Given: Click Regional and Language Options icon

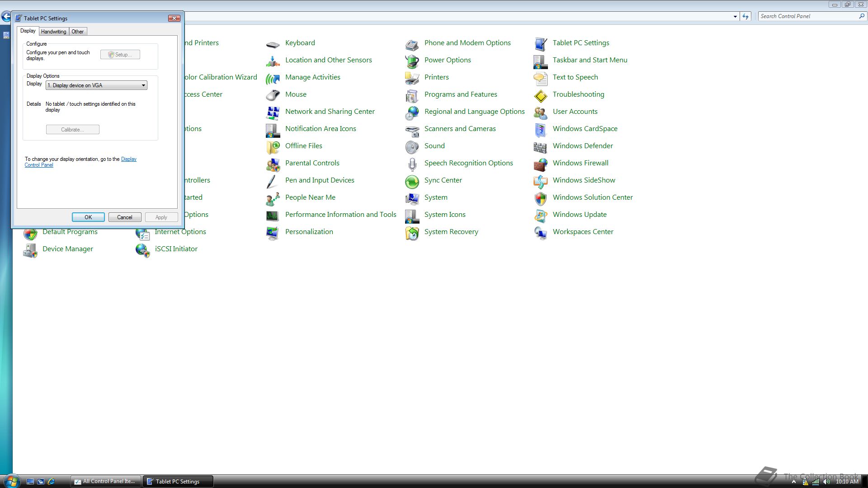Looking at the screenshot, I should coord(412,113).
